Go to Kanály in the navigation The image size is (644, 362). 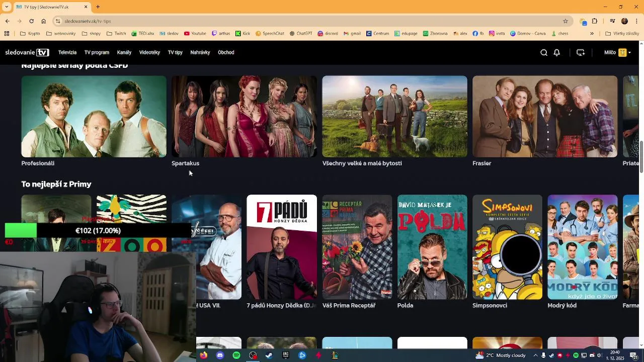tap(124, 52)
